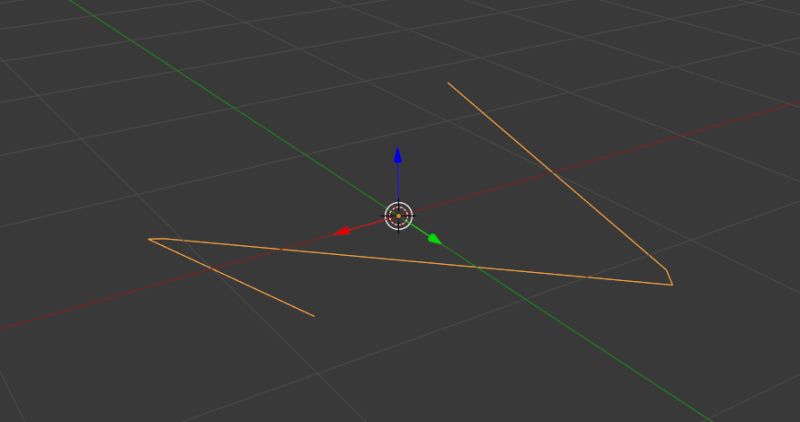Click the red X-axis gizmo arrow
The height and width of the screenshot is (422, 800).
(342, 231)
